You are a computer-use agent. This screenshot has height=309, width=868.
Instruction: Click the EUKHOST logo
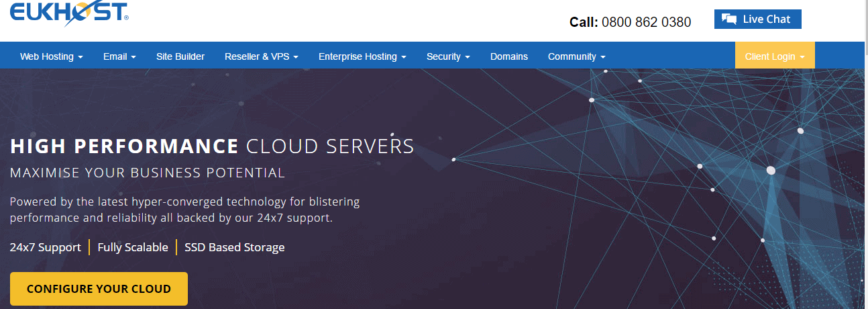tap(68, 13)
